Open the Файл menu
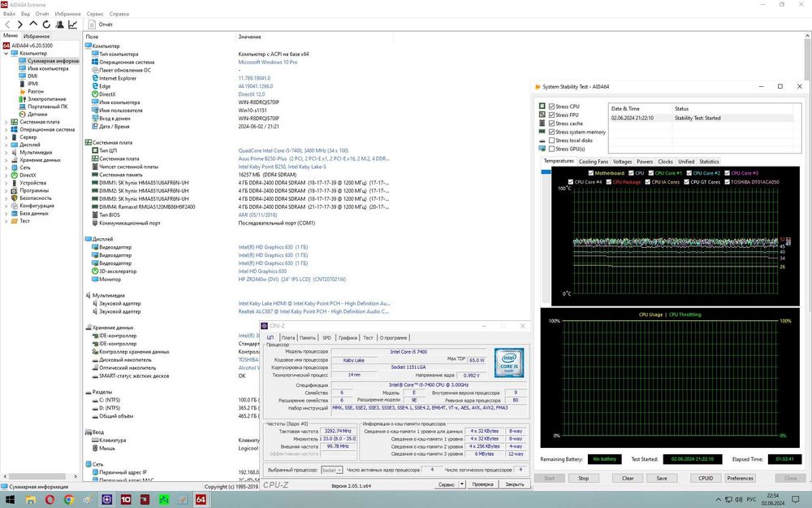Screen dimensions: 812x508 pos(9,14)
